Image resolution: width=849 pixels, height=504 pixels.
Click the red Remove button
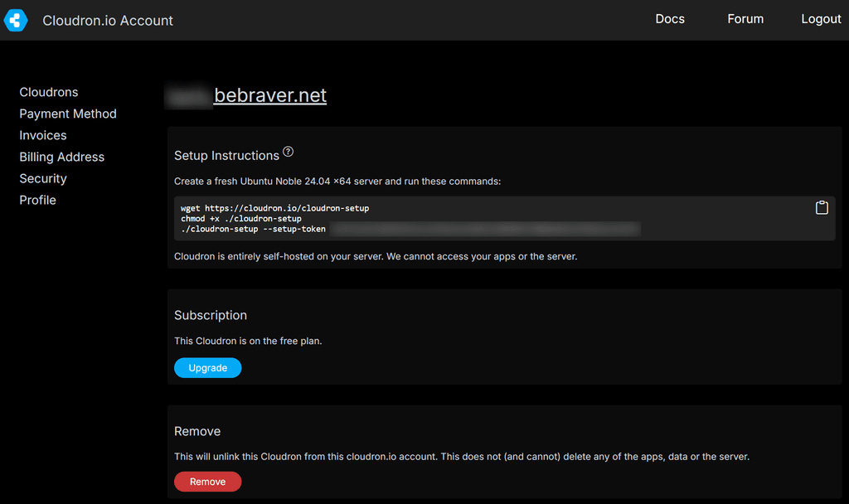pyautogui.click(x=207, y=482)
